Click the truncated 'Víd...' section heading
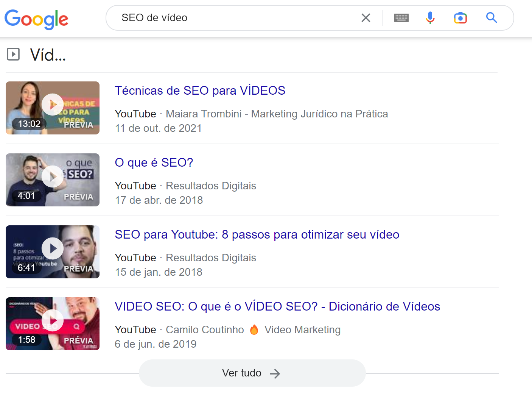This screenshot has width=532, height=395. click(47, 56)
